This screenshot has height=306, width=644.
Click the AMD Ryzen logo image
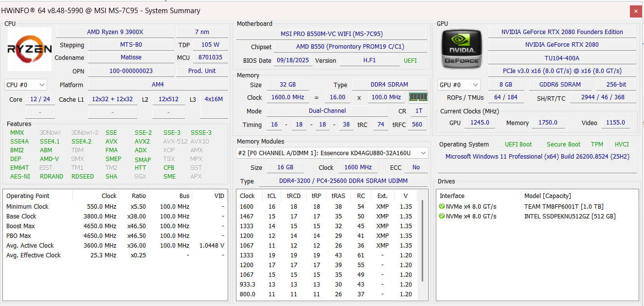(x=29, y=49)
